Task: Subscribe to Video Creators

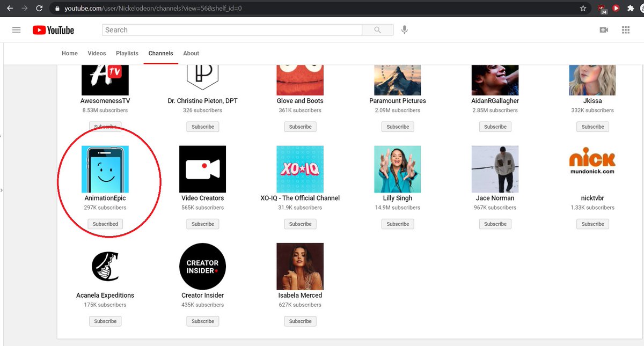Action: (x=203, y=224)
